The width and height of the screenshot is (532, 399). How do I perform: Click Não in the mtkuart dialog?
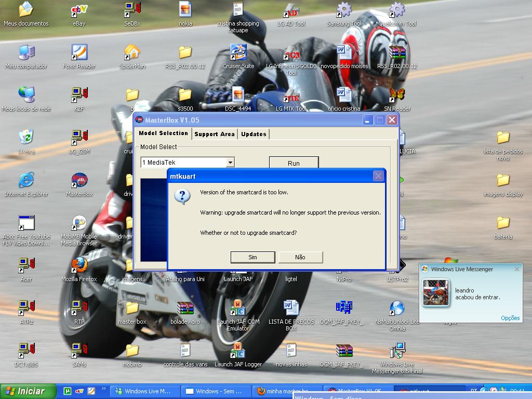click(x=300, y=257)
